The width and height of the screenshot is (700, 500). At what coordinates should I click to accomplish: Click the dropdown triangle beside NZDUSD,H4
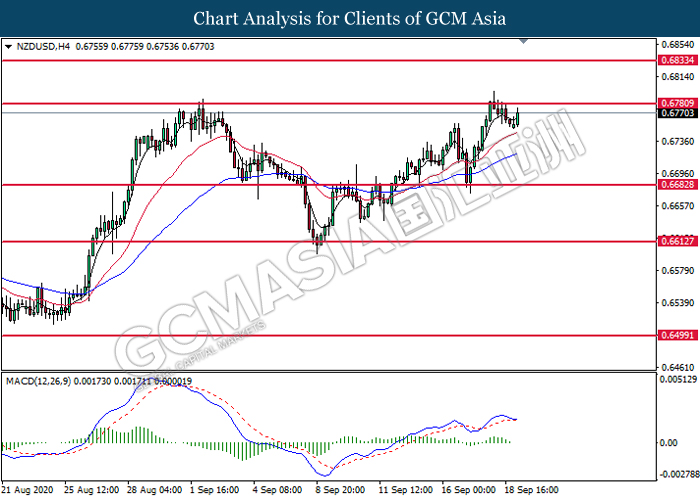8,47
